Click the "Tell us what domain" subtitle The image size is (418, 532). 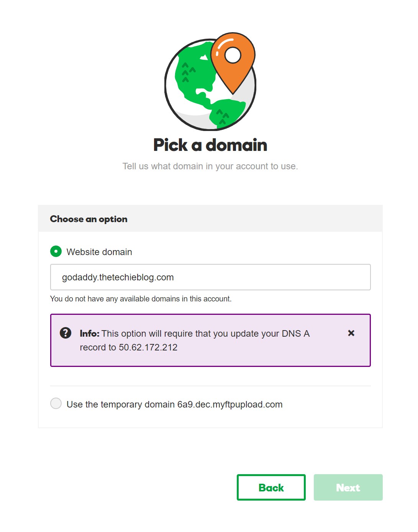click(x=210, y=166)
